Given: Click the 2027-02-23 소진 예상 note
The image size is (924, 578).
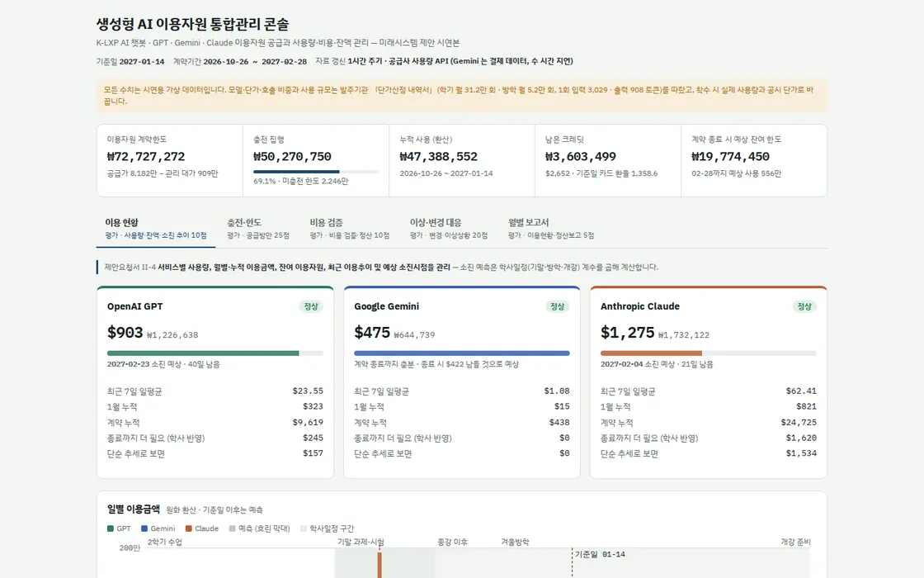Looking at the screenshot, I should (x=163, y=364).
